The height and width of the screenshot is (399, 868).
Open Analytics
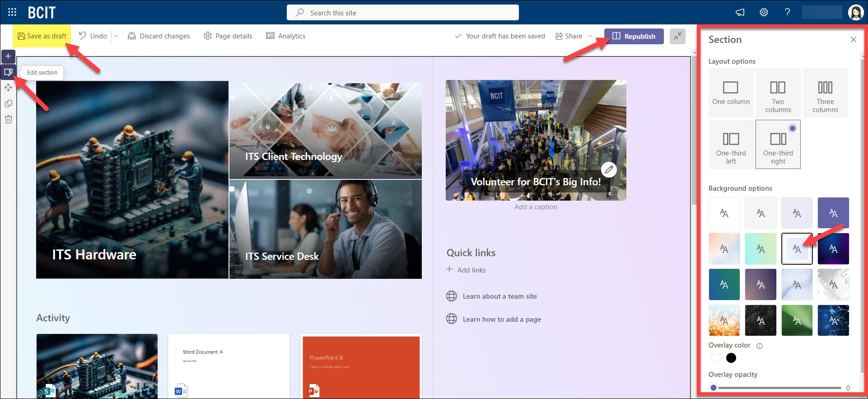(x=286, y=36)
